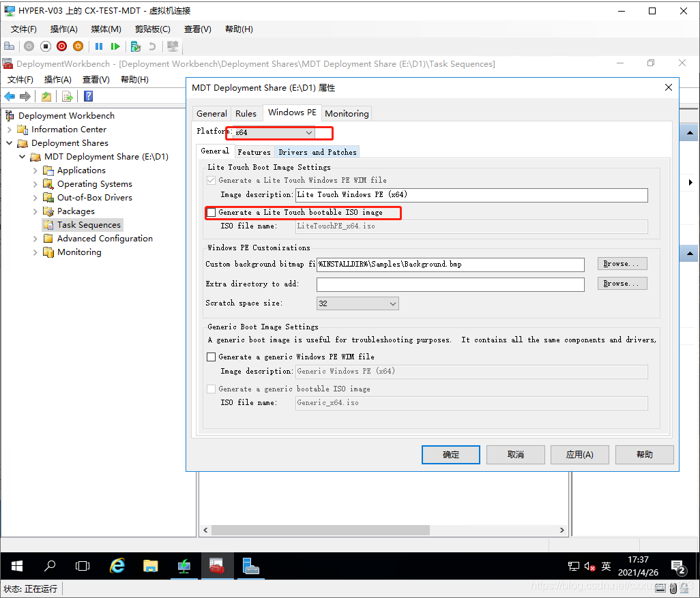700x598 pixels.
Task: Click the 帮助 button
Action: (x=645, y=455)
